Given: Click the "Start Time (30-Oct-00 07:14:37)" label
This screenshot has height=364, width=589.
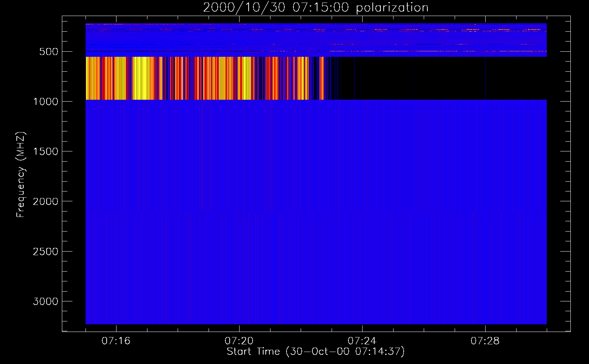Looking at the screenshot, I should [x=316, y=352].
